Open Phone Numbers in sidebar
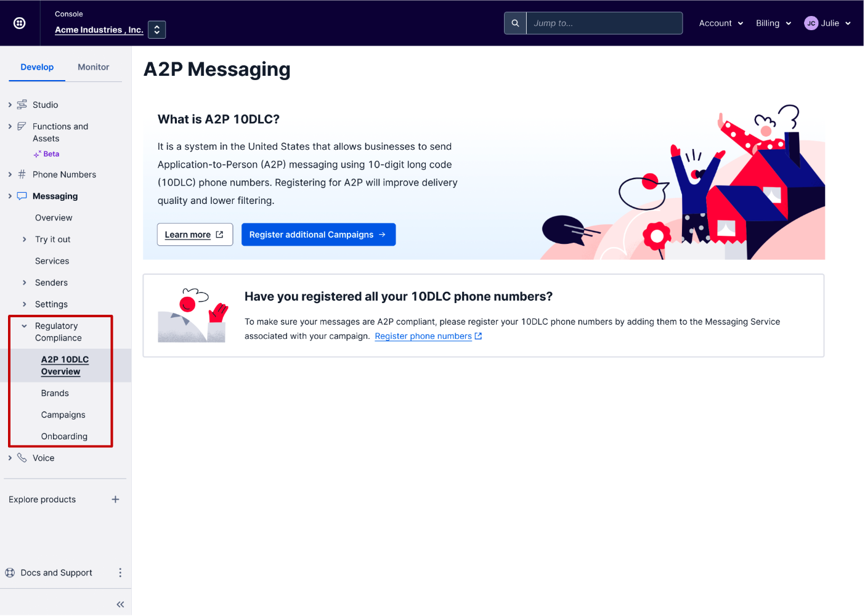The width and height of the screenshot is (865, 616). [x=64, y=175]
